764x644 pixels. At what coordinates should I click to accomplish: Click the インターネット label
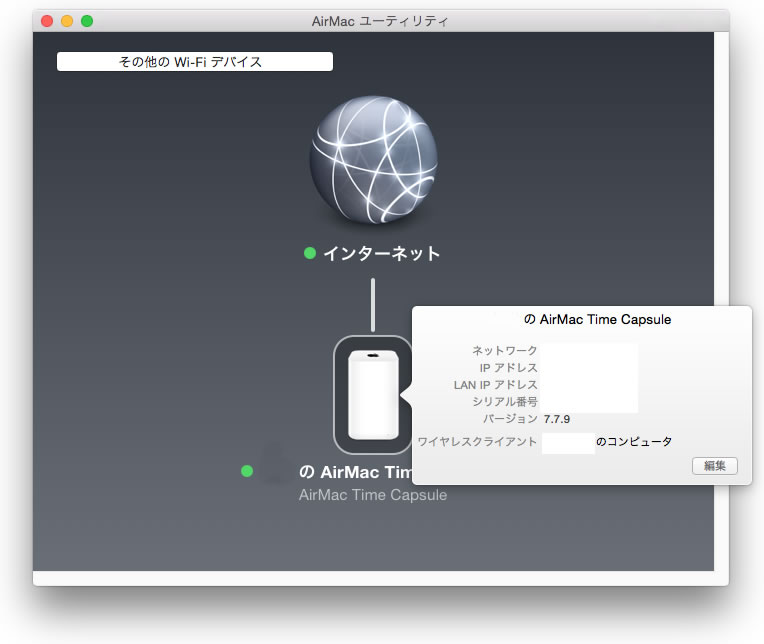[x=382, y=253]
